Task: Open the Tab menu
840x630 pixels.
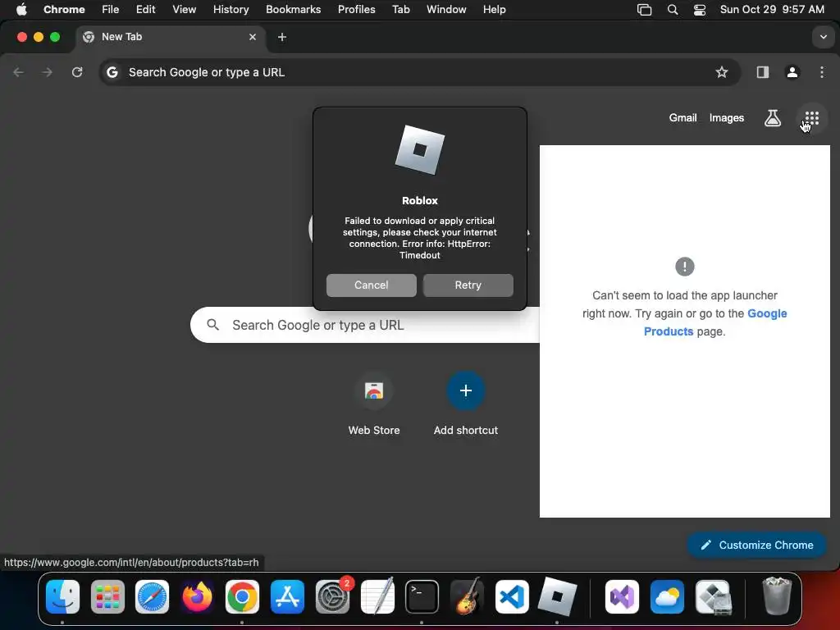Action: (400, 9)
